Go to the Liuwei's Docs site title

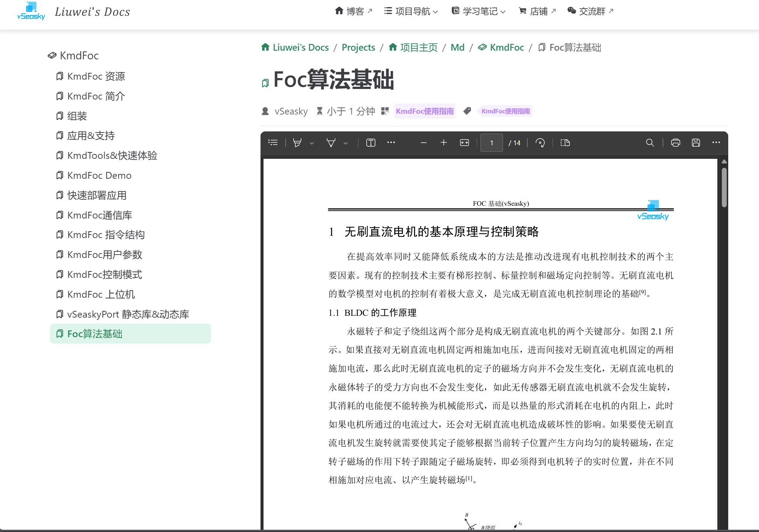point(92,12)
